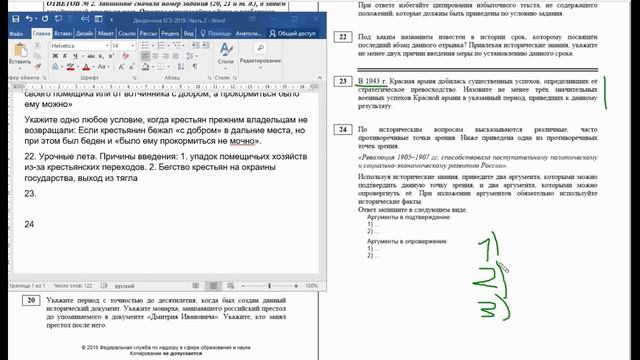The image size is (640, 360).
Task: Click the red font color A button
Action: tap(86, 67)
